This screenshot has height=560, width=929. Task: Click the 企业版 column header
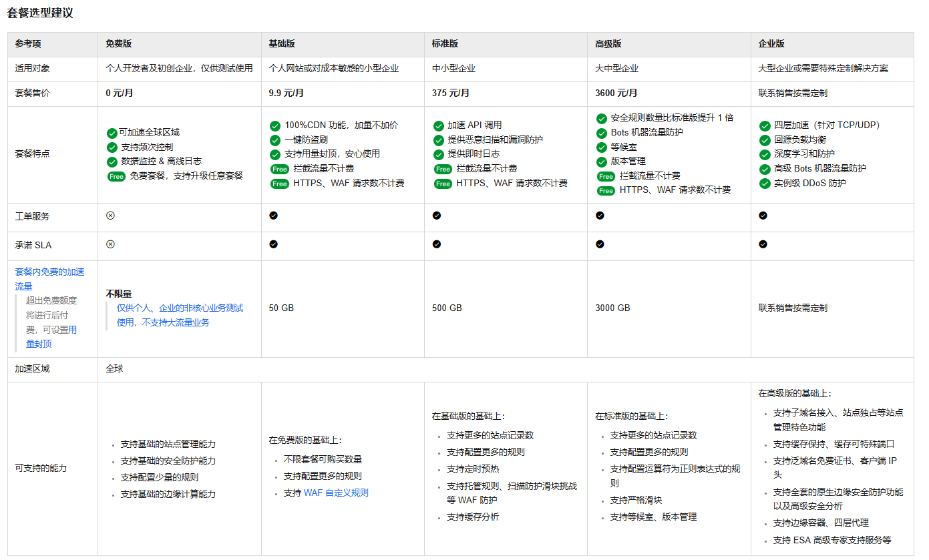pyautogui.click(x=771, y=44)
